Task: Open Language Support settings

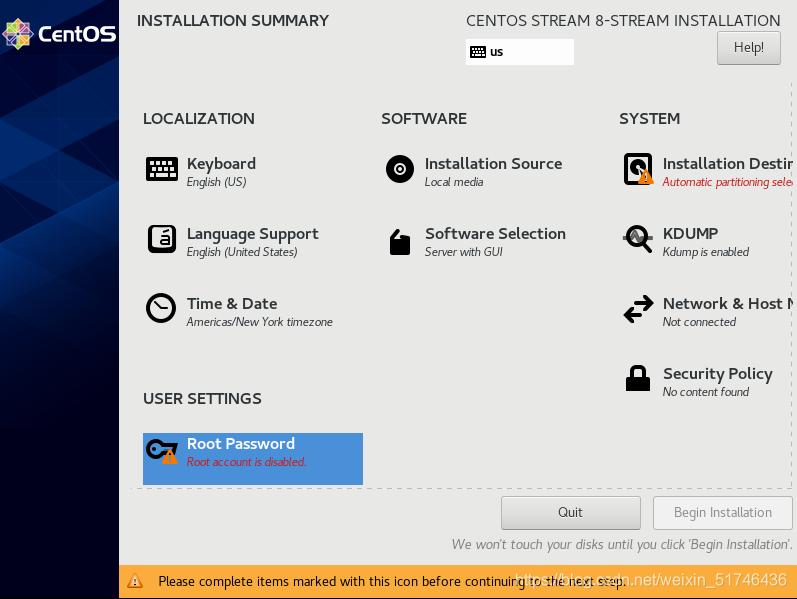Action: [252, 234]
